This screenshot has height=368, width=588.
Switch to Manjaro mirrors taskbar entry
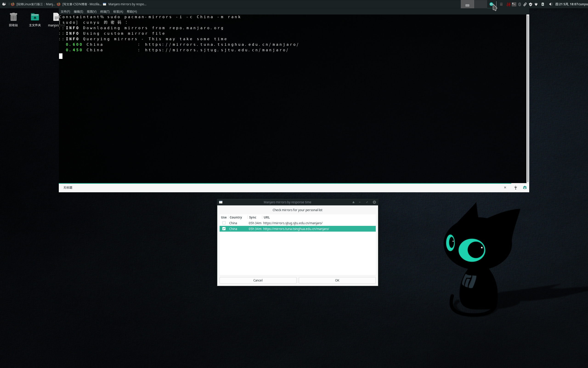[125, 4]
